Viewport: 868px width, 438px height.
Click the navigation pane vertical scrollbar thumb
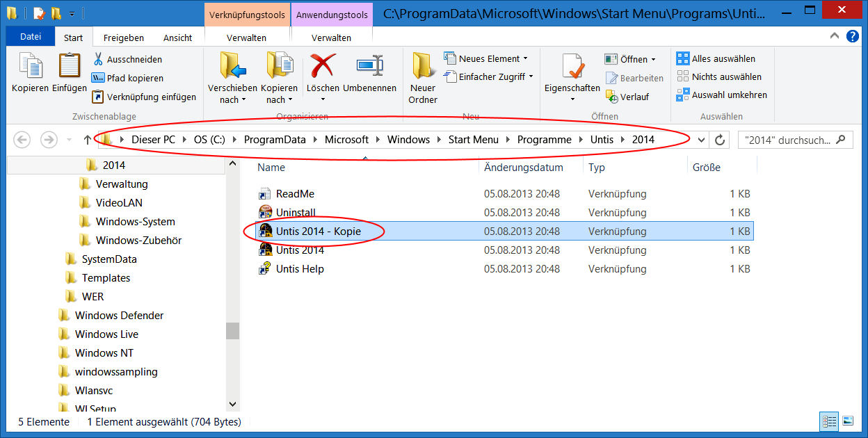tap(232, 331)
